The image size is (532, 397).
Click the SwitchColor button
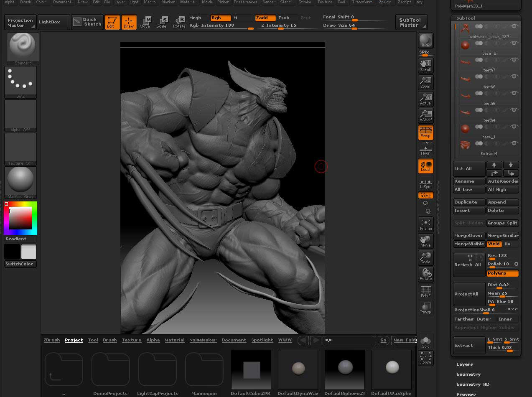point(20,264)
